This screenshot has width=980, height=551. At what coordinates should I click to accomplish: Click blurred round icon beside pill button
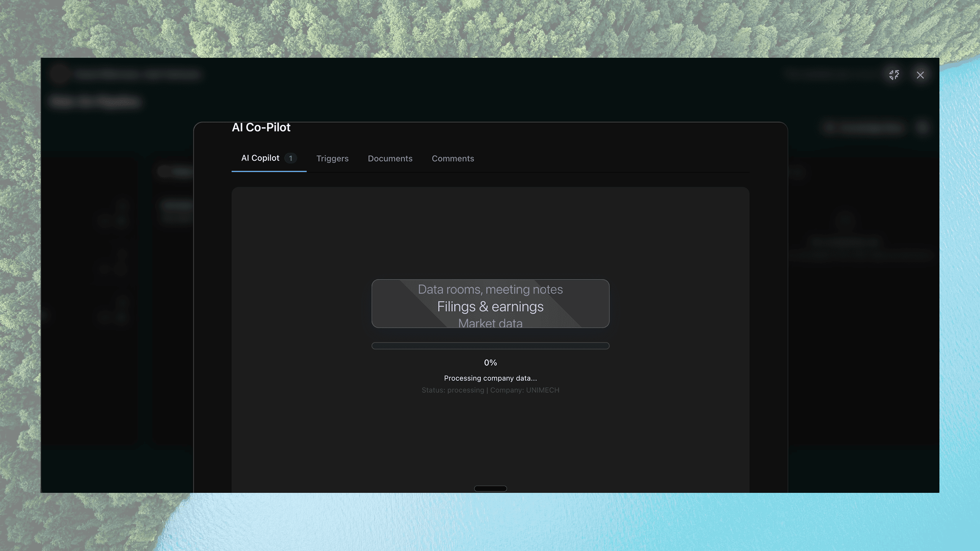923,128
